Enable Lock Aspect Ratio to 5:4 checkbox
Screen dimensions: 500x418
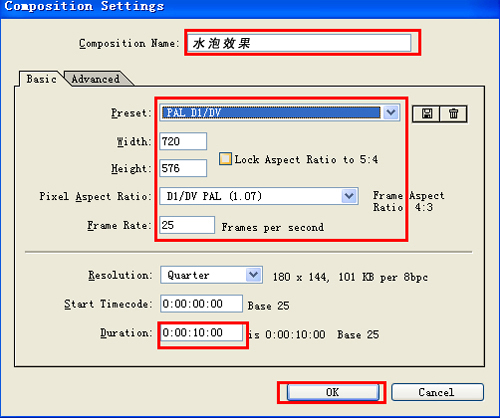click(225, 159)
